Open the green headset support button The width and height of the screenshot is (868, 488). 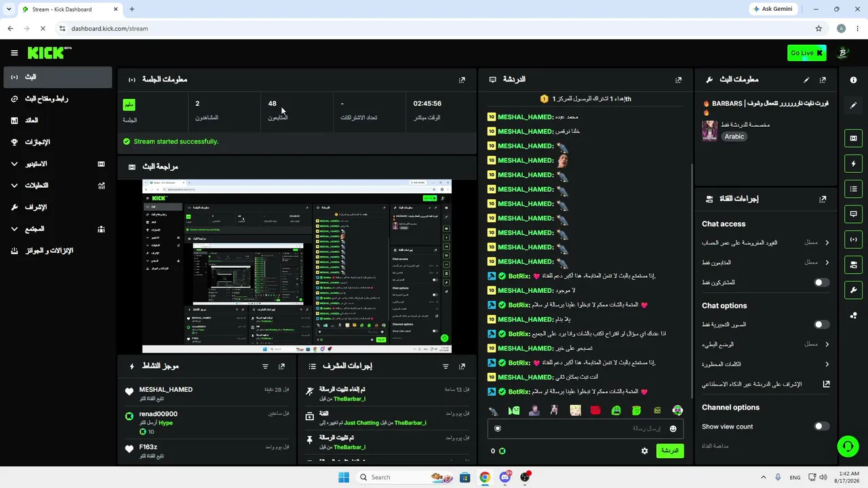click(x=848, y=446)
